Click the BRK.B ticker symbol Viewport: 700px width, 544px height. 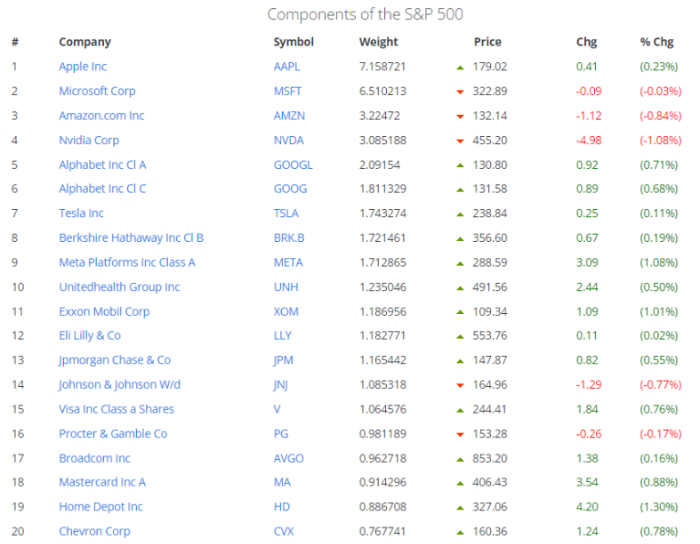289,238
